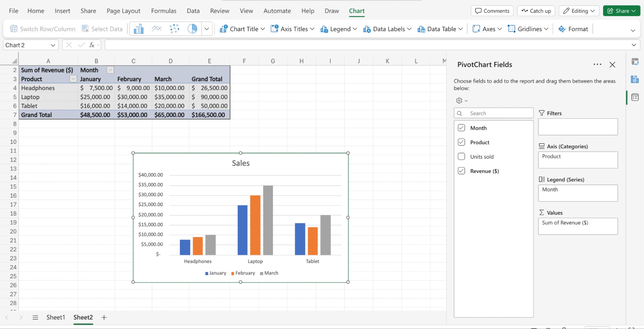Open the Name Box dropdown arrow
Image resolution: width=644 pixels, height=329 pixels.
pos(53,45)
